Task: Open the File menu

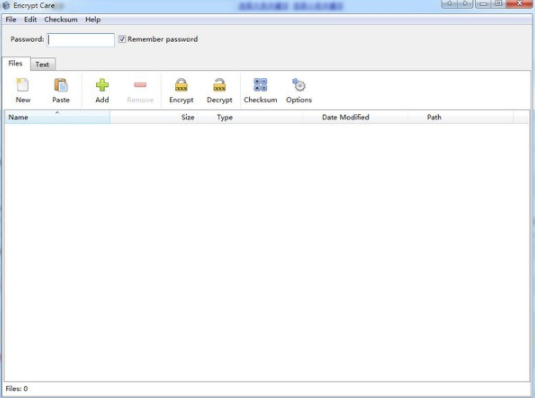Action: (11, 19)
